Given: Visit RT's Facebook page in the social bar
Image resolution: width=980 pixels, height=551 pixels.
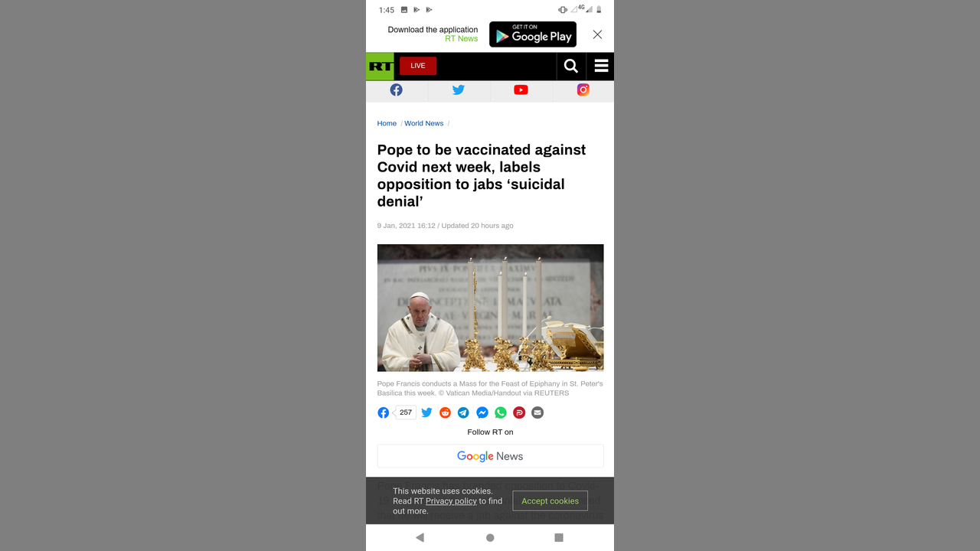Looking at the screenshot, I should pyautogui.click(x=397, y=90).
